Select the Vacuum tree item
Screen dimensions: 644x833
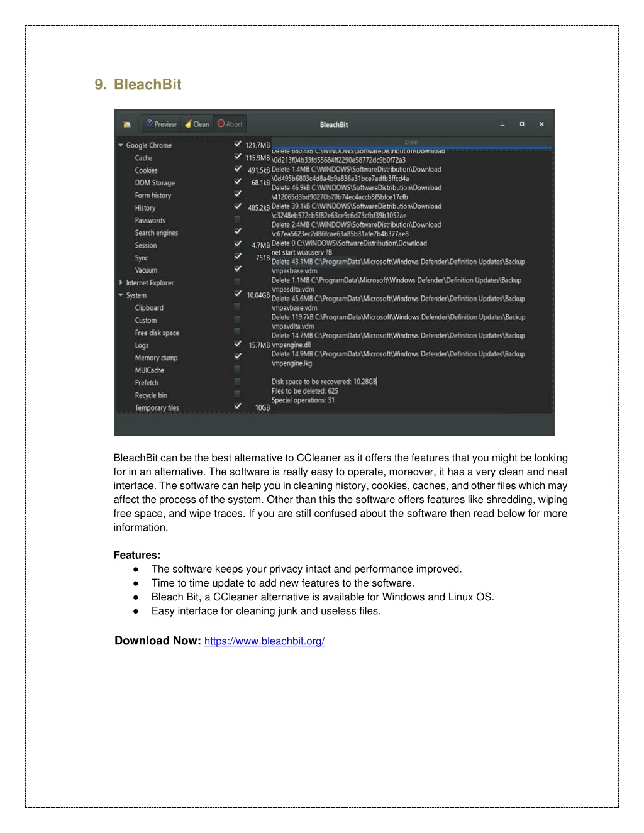pyautogui.click(x=146, y=270)
